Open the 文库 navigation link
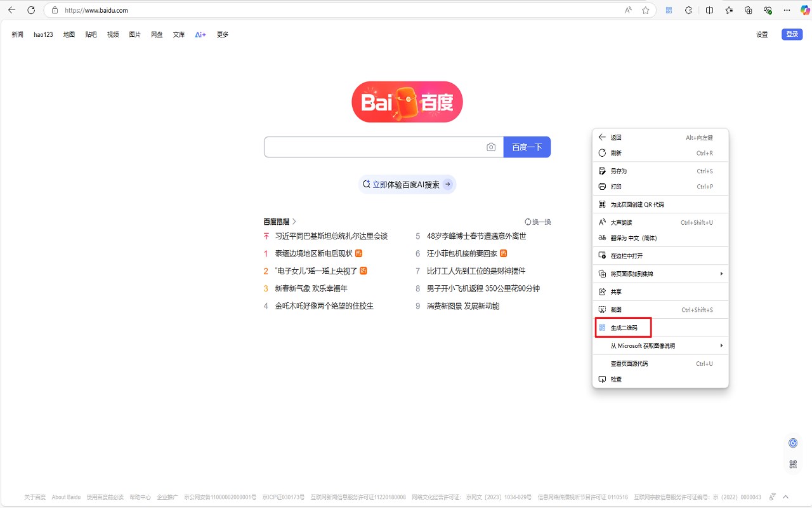This screenshot has height=508, width=812. 179,34
